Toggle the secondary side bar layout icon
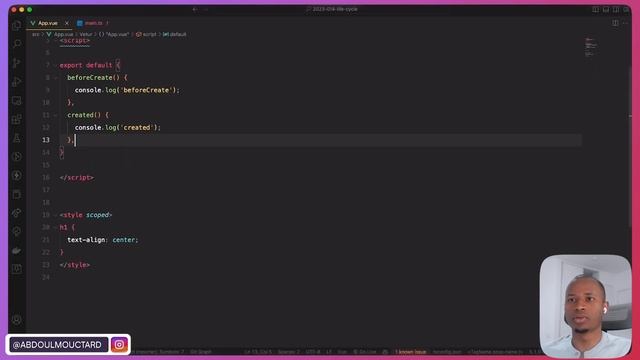Viewport: 640px width, 360px height. (616, 9)
